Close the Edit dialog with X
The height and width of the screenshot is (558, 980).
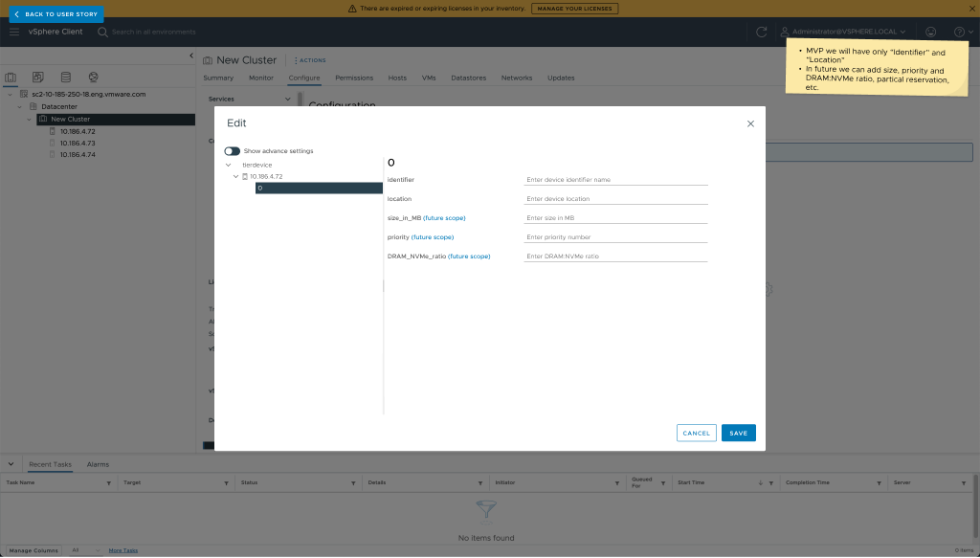[x=750, y=123]
